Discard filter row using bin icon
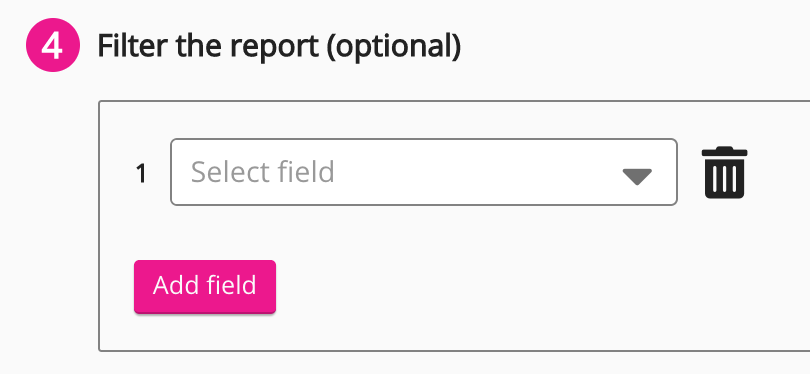This screenshot has height=374, width=810. click(724, 173)
